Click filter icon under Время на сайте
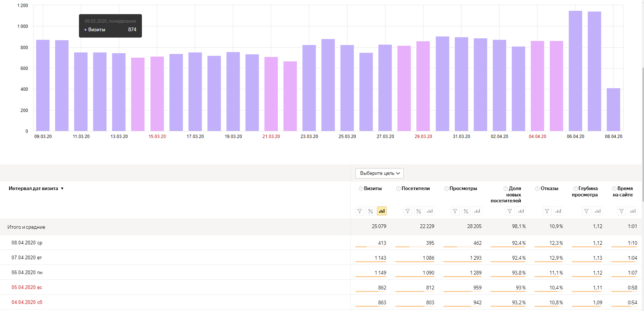The width and height of the screenshot is (644, 311). tap(622, 211)
